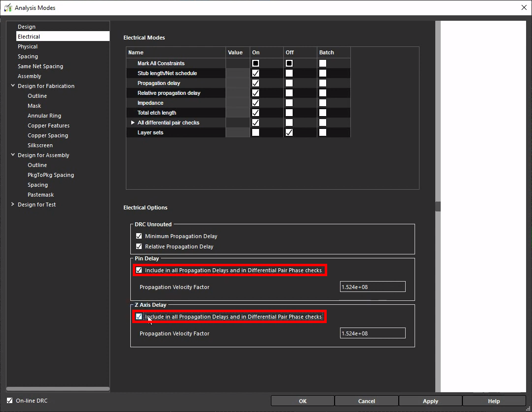Click Z Axis Delay Propagation Velocity Factor field
The width and height of the screenshot is (532, 412).
pyautogui.click(x=373, y=333)
